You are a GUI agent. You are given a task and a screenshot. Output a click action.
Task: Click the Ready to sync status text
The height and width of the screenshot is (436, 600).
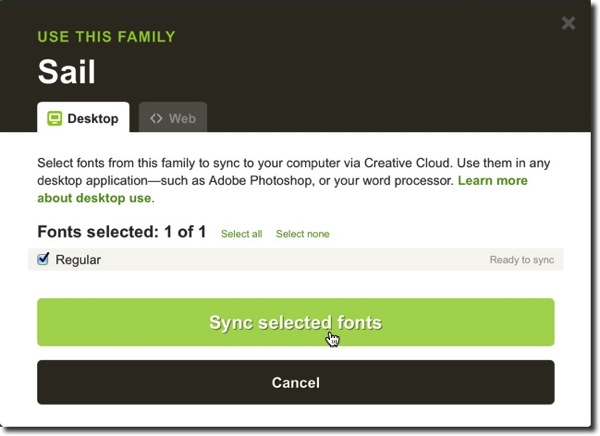(x=522, y=260)
